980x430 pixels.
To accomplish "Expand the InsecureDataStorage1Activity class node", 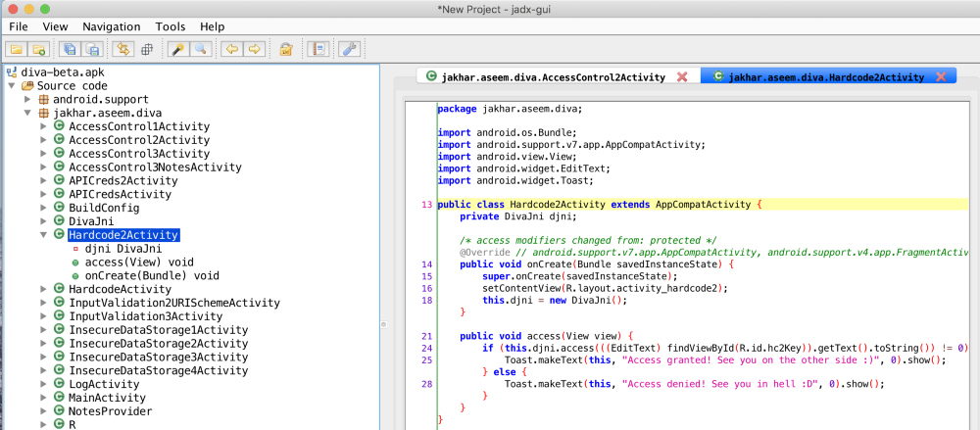I will pos(43,329).
